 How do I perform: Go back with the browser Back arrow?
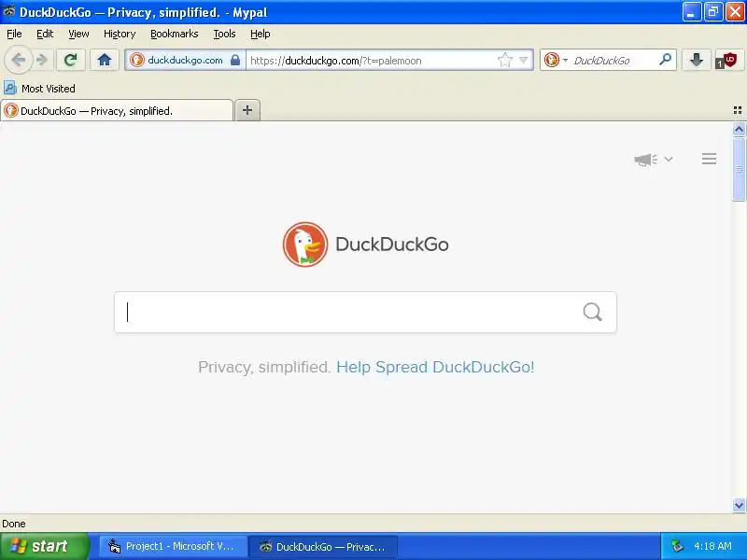pyautogui.click(x=18, y=60)
